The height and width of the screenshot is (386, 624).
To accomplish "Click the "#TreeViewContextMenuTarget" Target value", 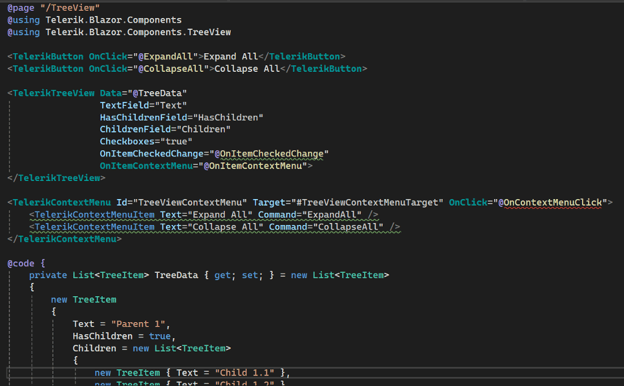I will [367, 203].
